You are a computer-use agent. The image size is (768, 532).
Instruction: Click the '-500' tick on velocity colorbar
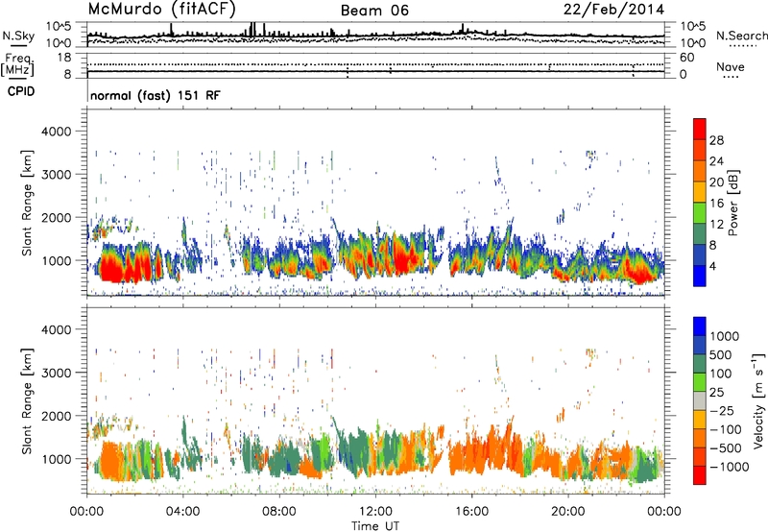[725, 447]
